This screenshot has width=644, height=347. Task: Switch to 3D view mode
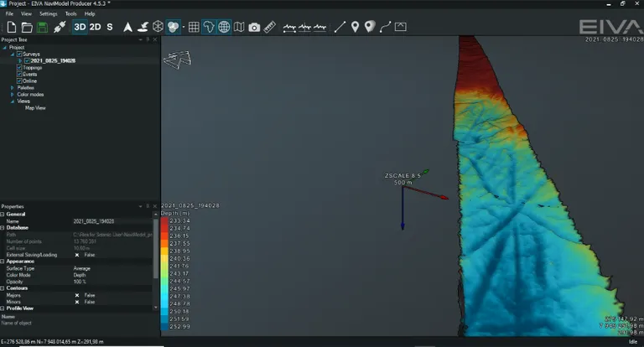pos(80,27)
